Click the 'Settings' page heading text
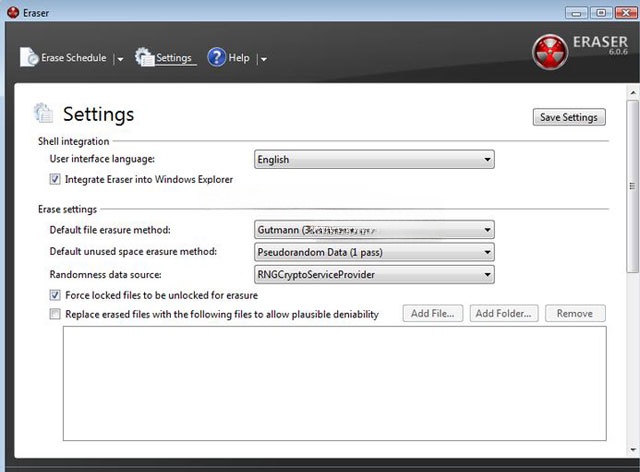 coord(98,114)
